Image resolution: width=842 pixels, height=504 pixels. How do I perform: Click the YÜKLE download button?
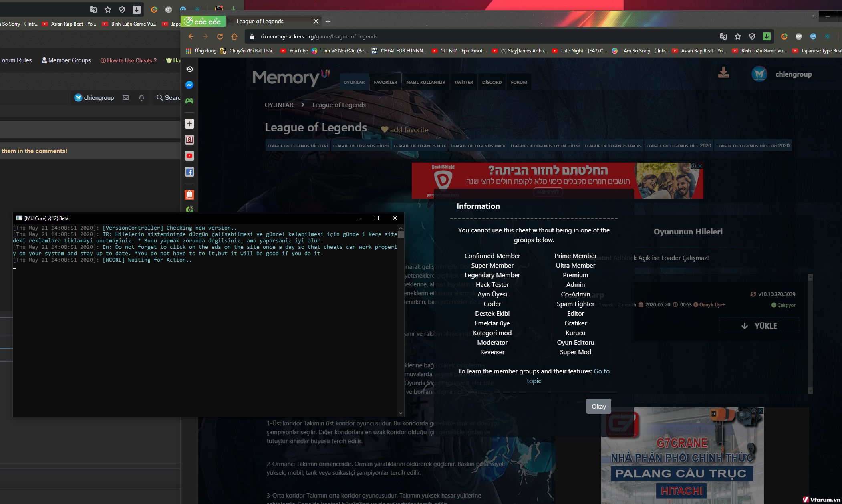[759, 326]
